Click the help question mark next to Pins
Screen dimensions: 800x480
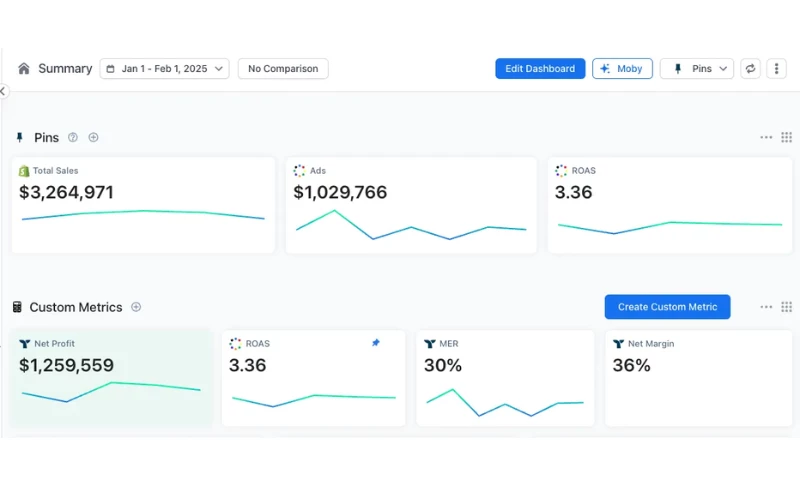73,138
